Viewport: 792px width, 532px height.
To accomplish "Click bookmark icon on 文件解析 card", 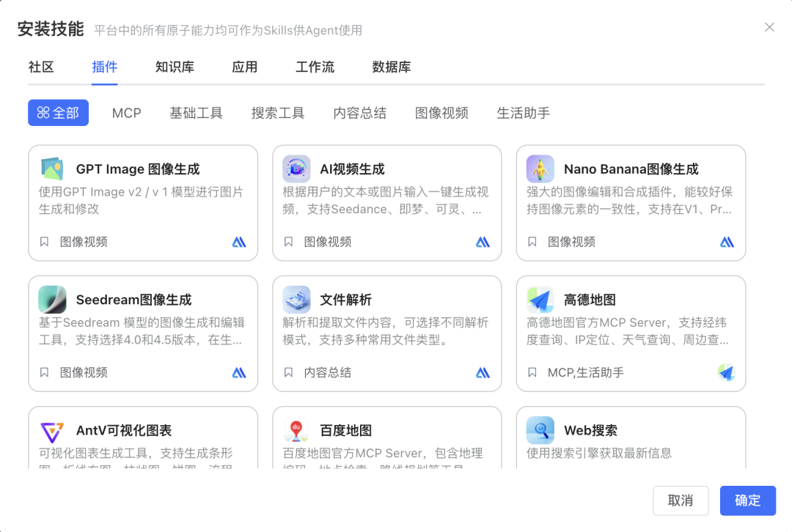I will click(288, 372).
